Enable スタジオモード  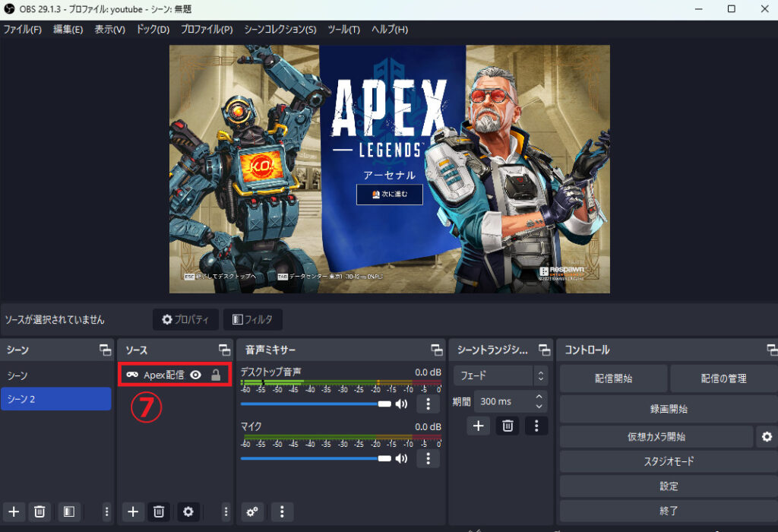coord(669,461)
